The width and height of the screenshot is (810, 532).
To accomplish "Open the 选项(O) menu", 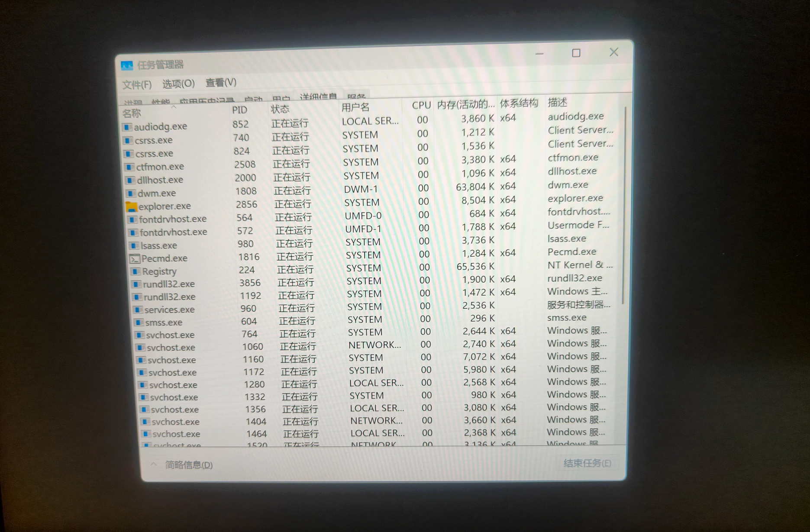I will pyautogui.click(x=178, y=84).
